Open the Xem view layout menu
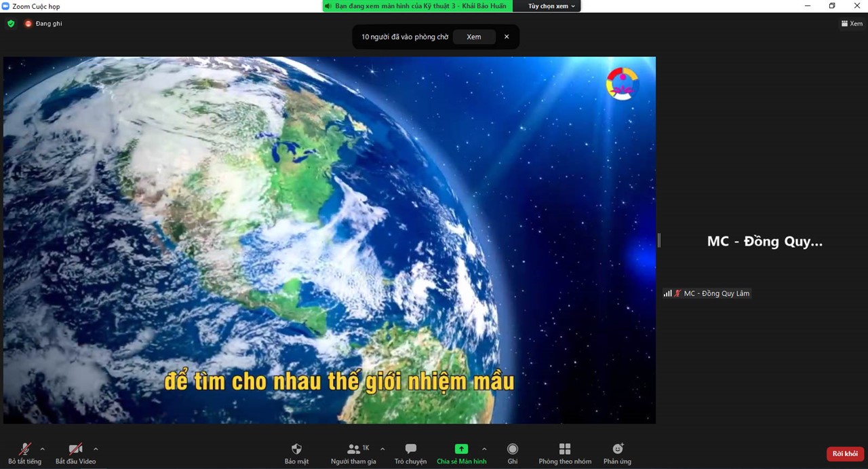 (x=852, y=24)
